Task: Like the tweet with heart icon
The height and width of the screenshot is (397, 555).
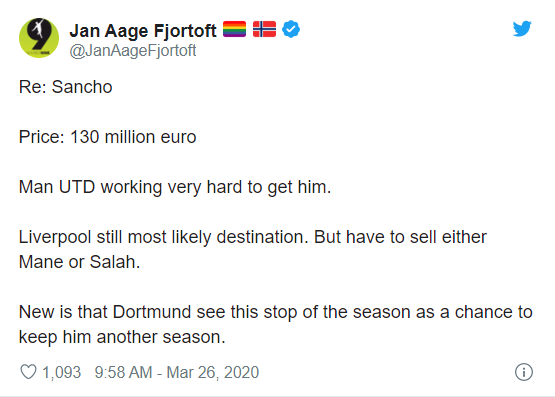Action: tap(28, 372)
